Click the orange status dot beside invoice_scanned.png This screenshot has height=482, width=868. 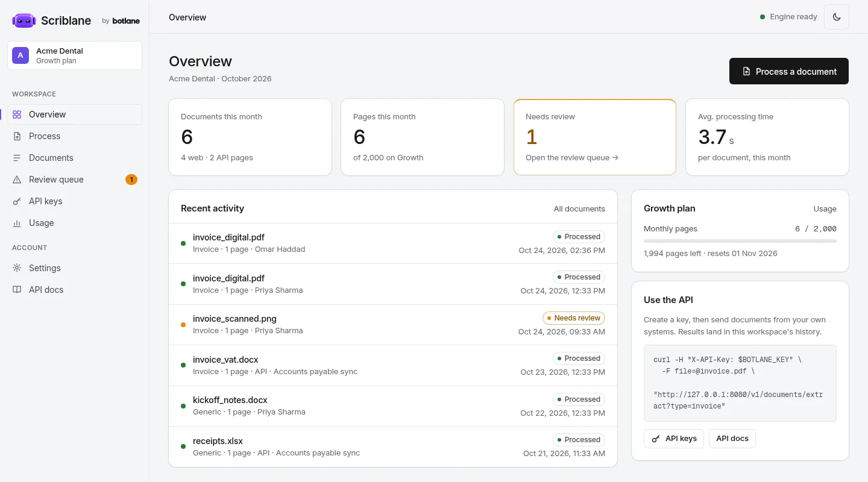click(183, 325)
